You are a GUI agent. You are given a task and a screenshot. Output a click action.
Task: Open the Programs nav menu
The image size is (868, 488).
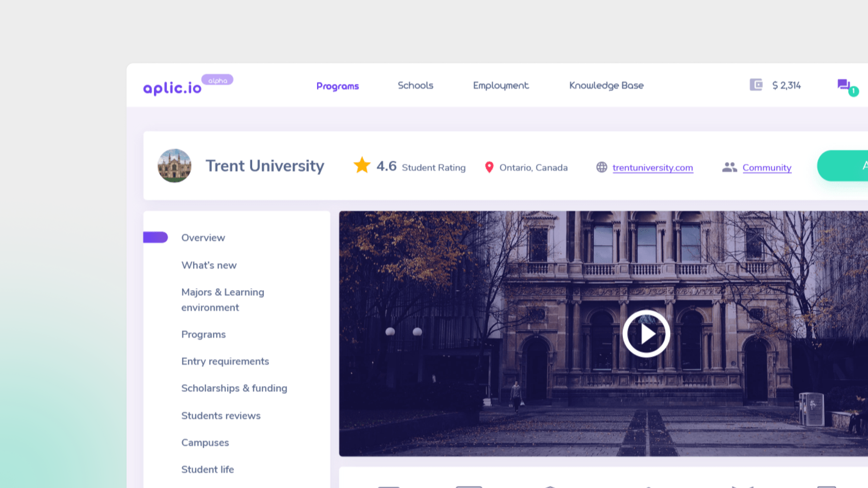point(337,86)
